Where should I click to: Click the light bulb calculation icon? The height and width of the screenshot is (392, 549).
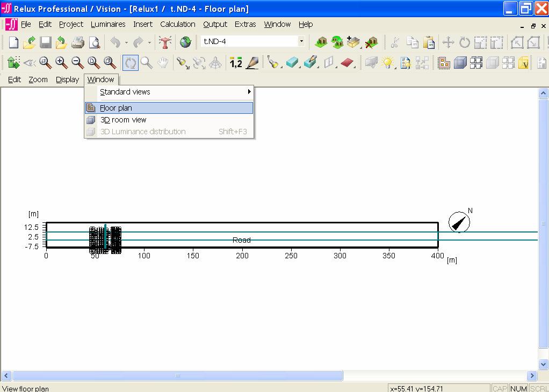tap(388, 63)
